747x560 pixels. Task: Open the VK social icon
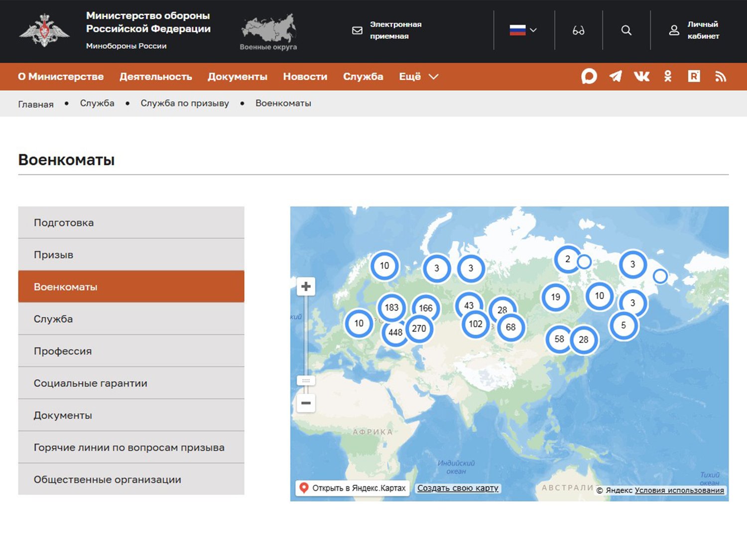641,76
